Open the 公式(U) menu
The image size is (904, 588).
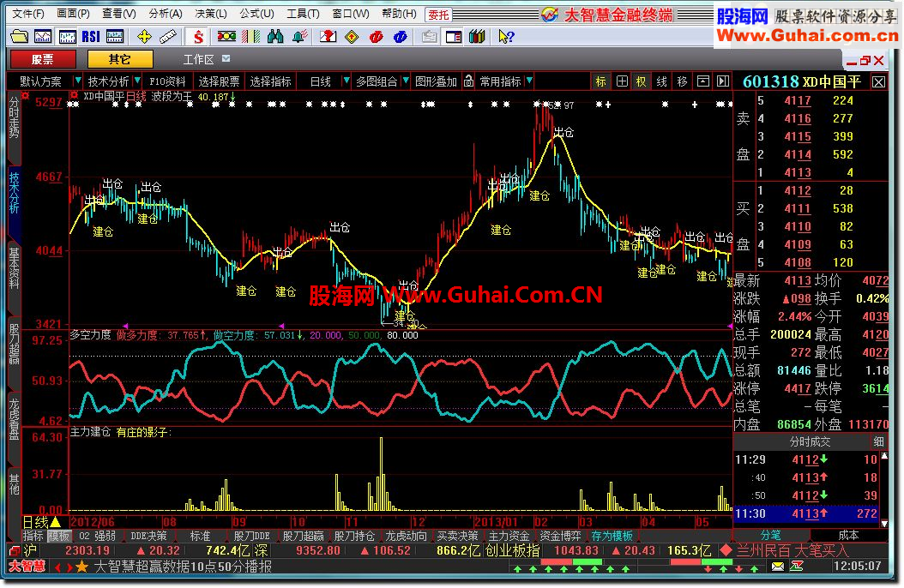pos(256,13)
